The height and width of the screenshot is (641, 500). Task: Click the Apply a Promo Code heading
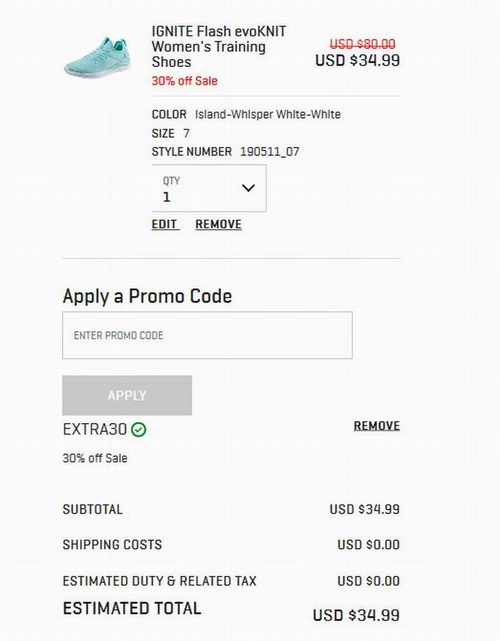coord(147,296)
